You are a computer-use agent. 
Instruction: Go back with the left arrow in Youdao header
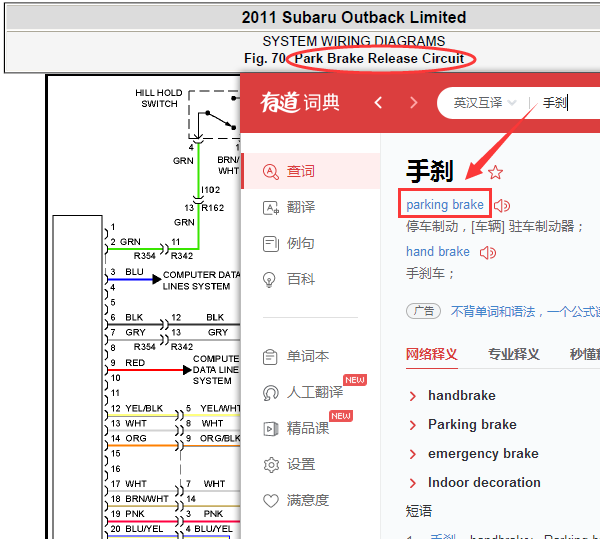[x=378, y=103]
